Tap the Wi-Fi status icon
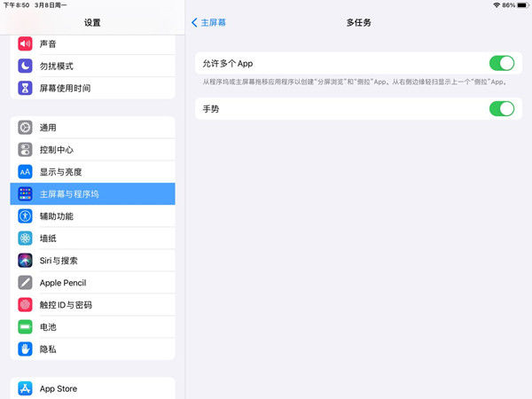Viewport: 532px width, 399px height. tap(497, 5)
